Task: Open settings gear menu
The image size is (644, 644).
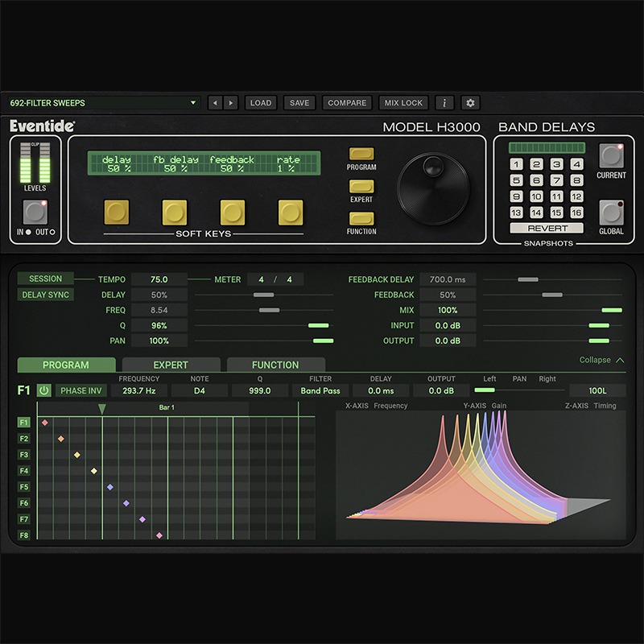Action: [x=470, y=103]
